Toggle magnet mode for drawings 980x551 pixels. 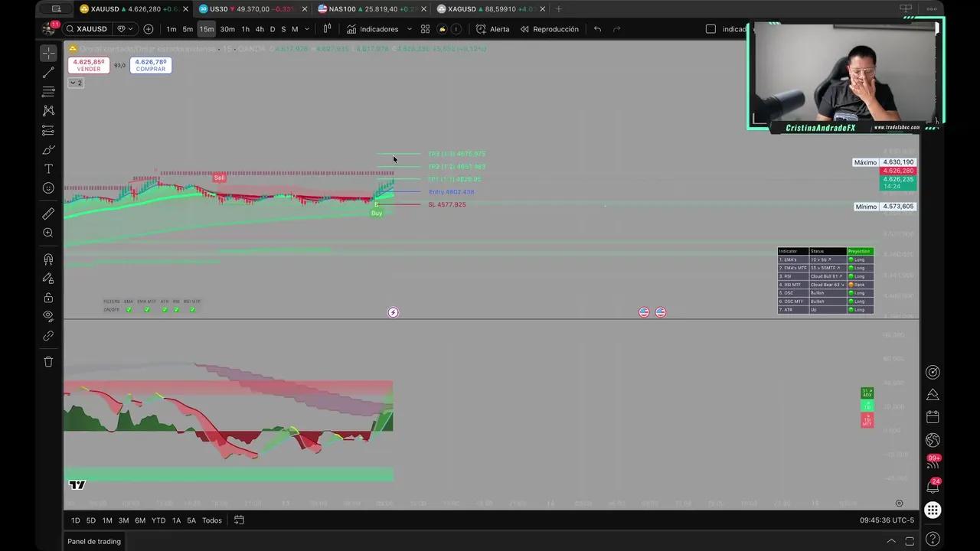pos(48,259)
